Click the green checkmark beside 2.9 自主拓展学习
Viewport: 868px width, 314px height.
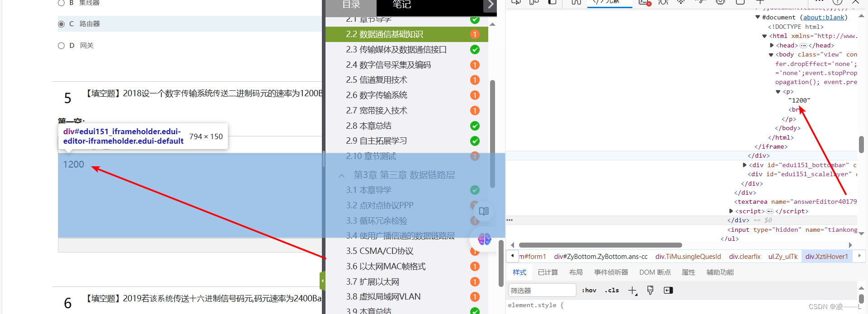475,141
